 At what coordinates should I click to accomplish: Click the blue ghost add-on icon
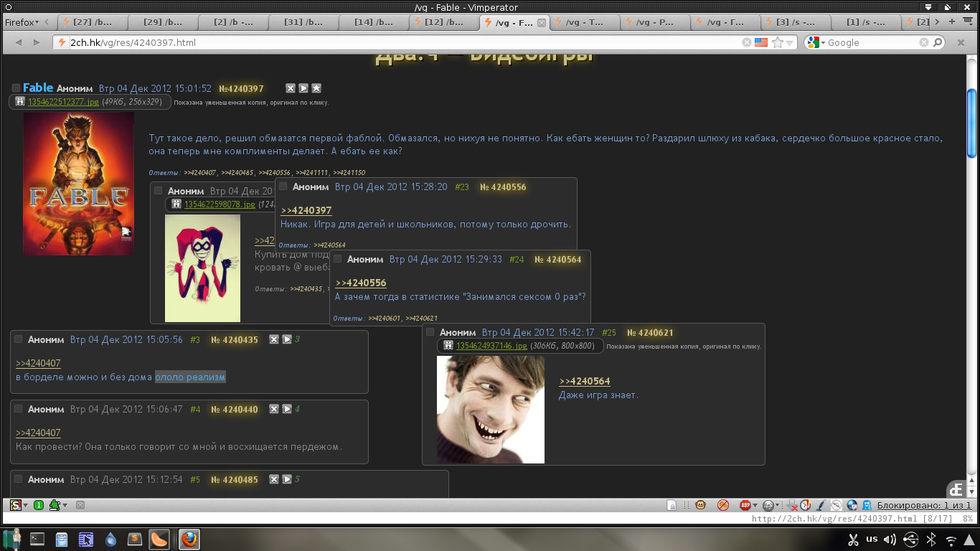click(867, 505)
